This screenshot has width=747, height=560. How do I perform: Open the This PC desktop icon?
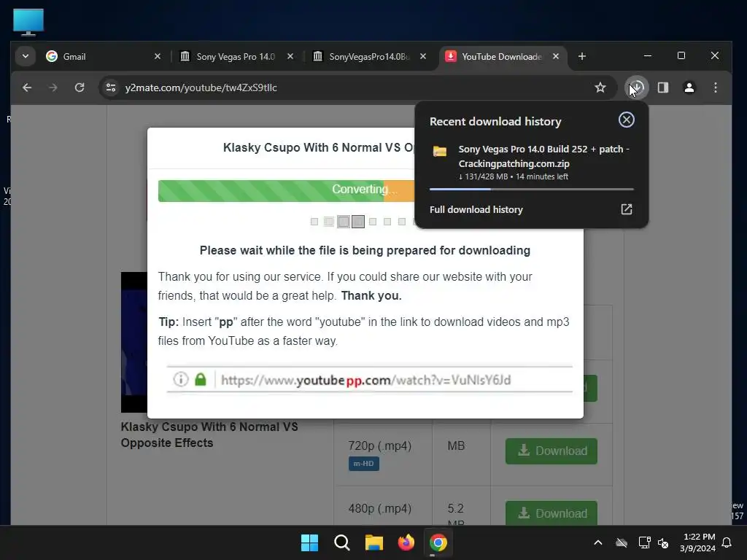click(28, 23)
